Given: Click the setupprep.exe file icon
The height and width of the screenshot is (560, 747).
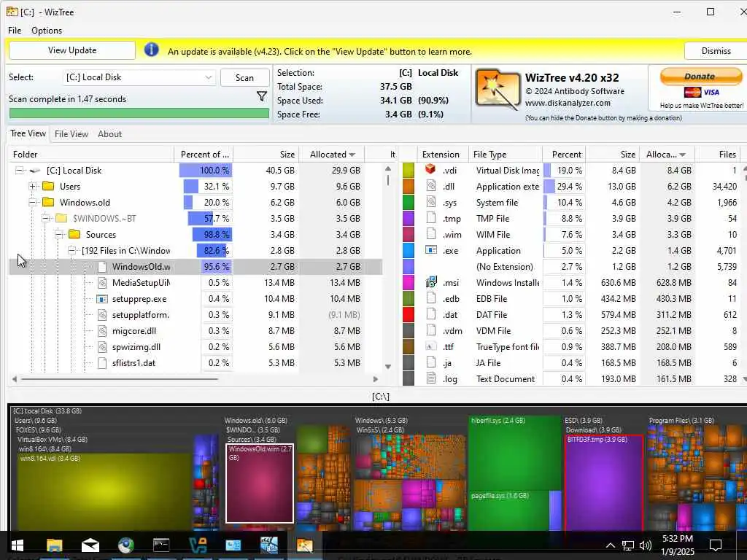Looking at the screenshot, I should 102,298.
